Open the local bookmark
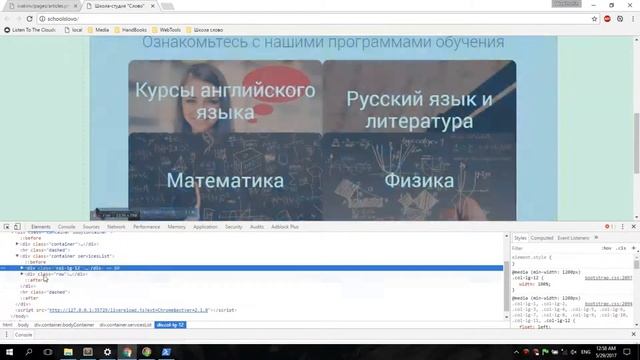 coord(73,30)
